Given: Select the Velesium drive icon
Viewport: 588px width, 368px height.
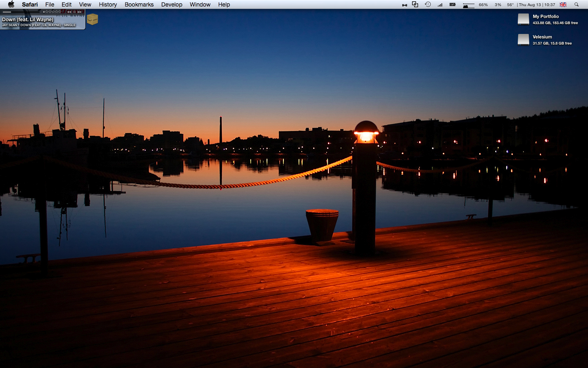Looking at the screenshot, I should (523, 40).
